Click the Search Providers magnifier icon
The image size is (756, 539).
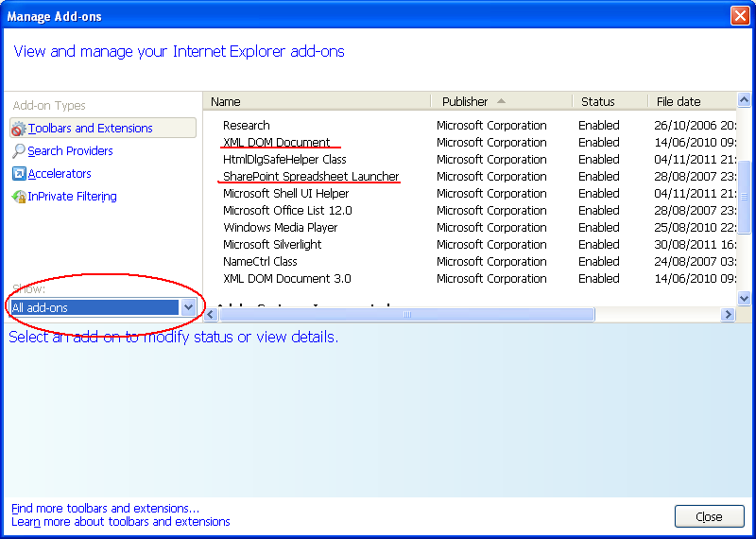[18, 151]
